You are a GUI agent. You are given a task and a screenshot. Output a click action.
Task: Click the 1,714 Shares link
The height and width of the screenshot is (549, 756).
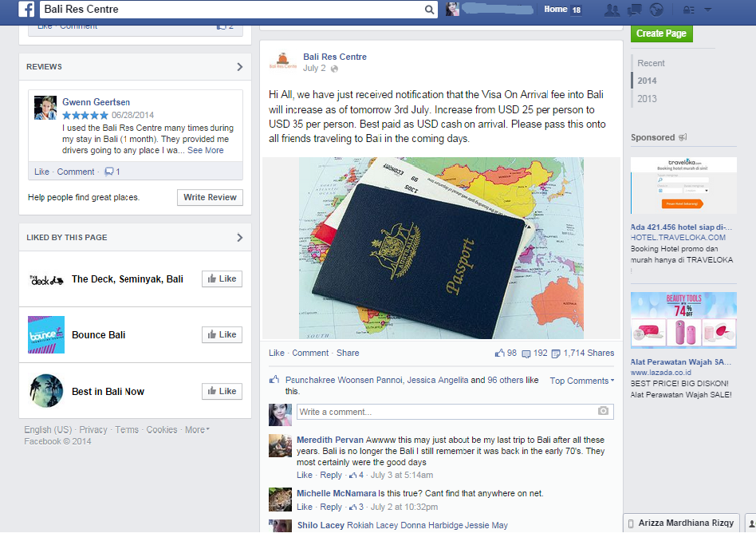click(x=589, y=353)
